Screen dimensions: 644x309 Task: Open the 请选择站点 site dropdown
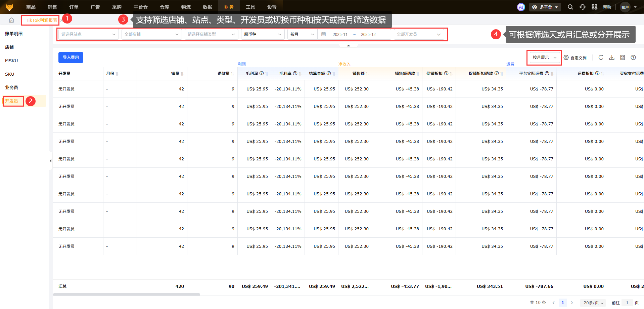click(88, 34)
